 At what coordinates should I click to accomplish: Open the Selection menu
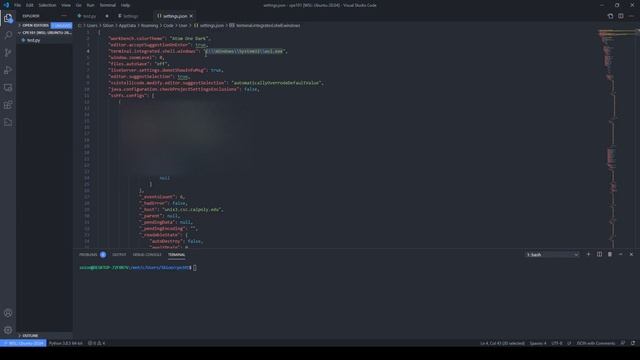coord(47,5)
